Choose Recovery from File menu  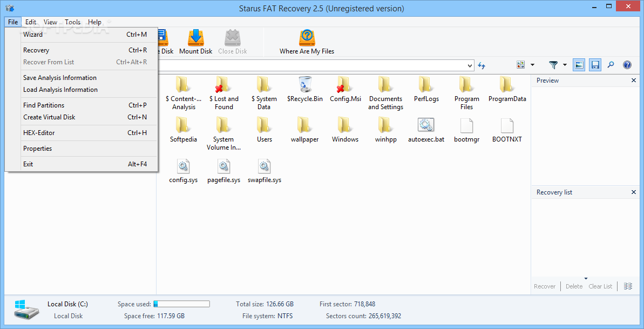coord(82,50)
